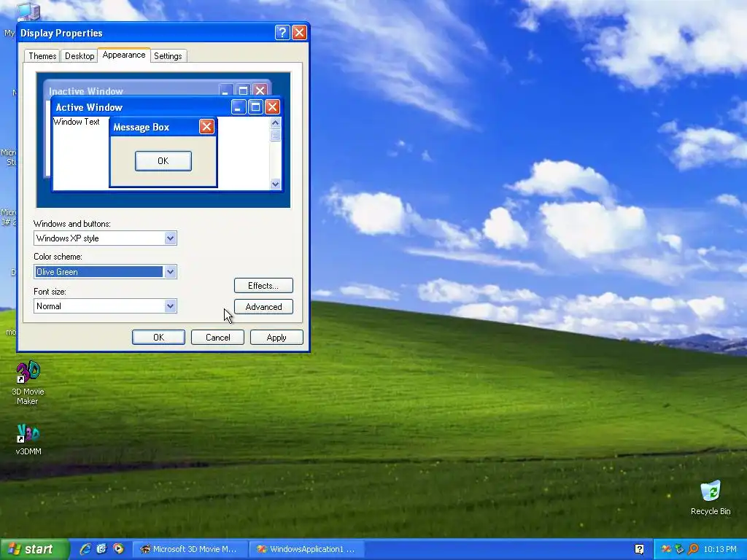Switch to the Themes tab
Image resolution: width=747 pixels, height=560 pixels.
point(42,55)
